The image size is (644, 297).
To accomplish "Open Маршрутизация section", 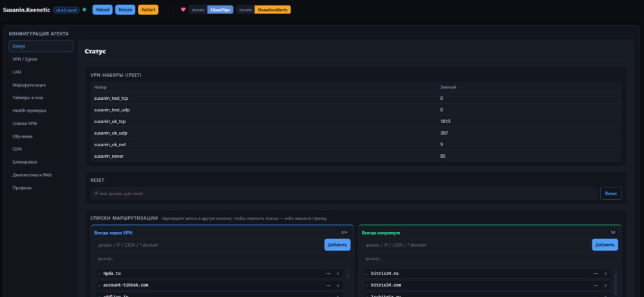I will click(x=41, y=85).
